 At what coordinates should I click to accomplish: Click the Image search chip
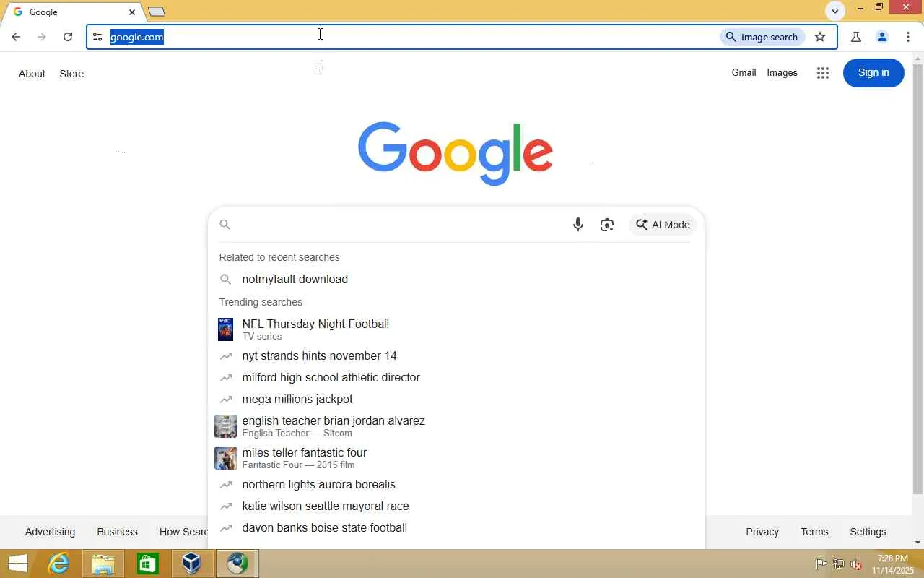point(762,37)
